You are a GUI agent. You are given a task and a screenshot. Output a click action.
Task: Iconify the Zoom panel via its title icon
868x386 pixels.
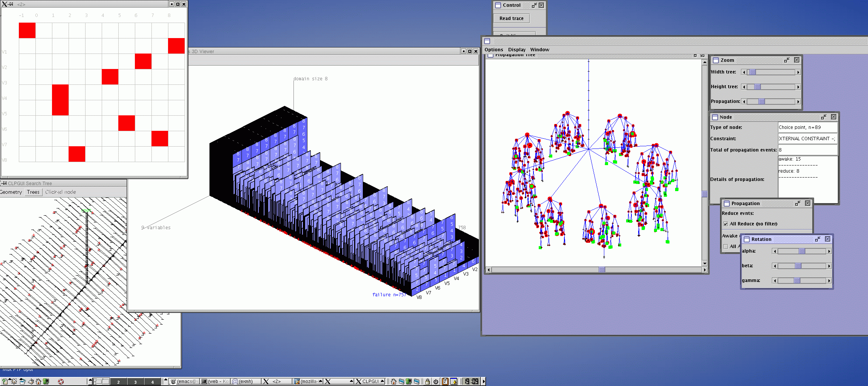coord(787,60)
